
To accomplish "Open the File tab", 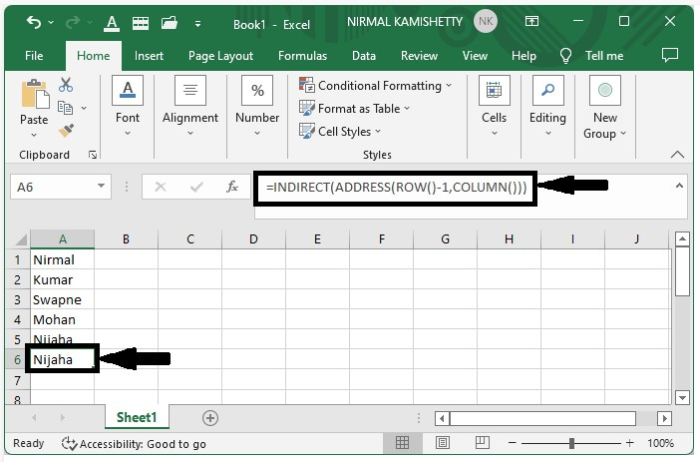I will 34,56.
